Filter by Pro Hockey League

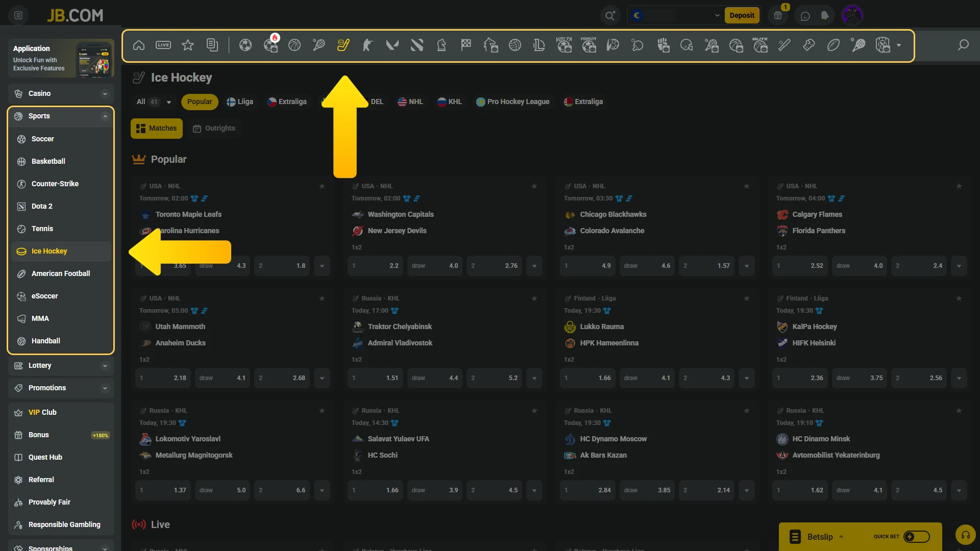pos(513,102)
